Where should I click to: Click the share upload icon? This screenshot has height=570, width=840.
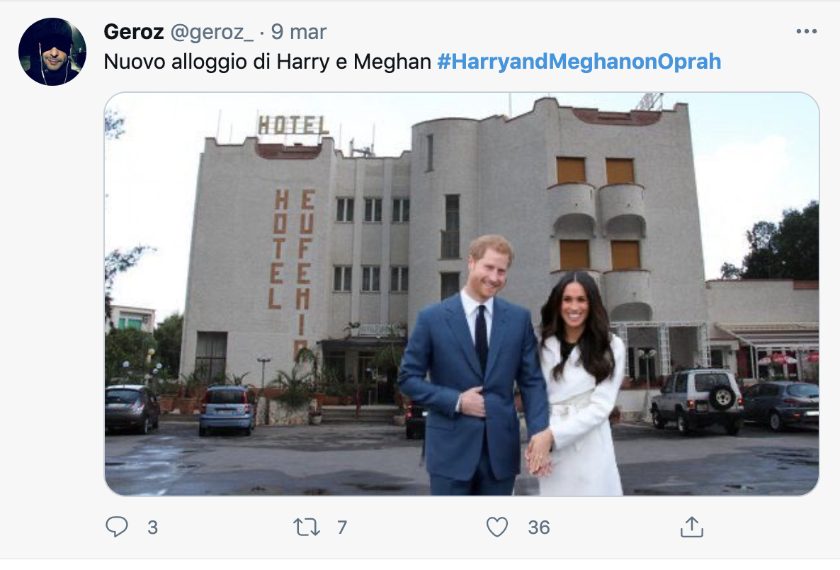[x=691, y=527]
